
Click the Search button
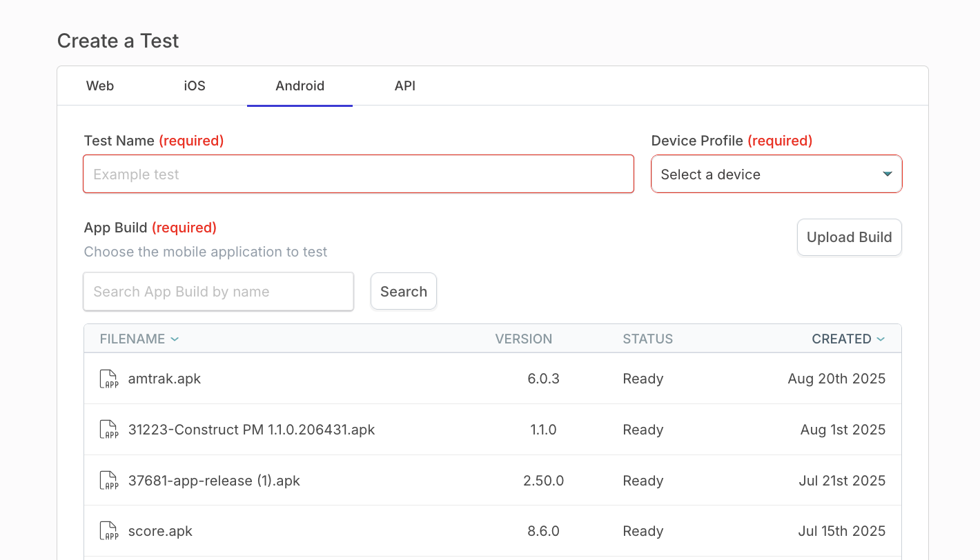tap(403, 291)
